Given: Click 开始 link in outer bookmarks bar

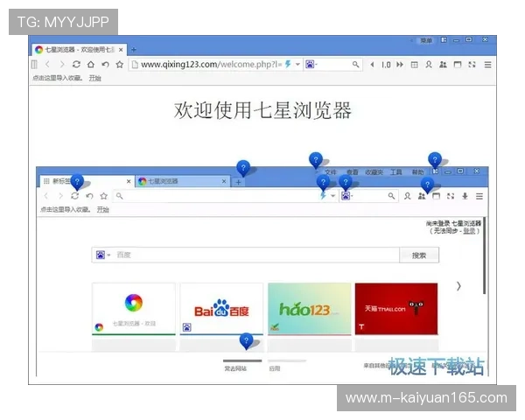Looking at the screenshot, I should click(94, 78).
